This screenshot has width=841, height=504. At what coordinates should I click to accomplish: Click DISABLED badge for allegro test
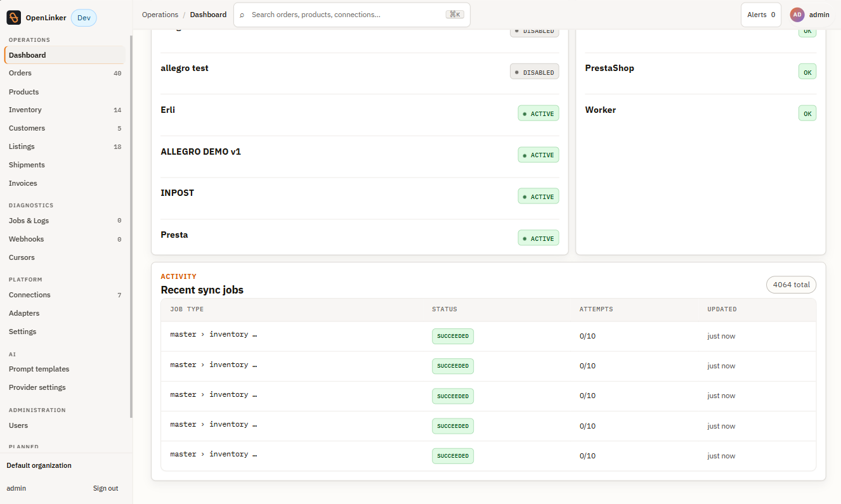tap(535, 72)
